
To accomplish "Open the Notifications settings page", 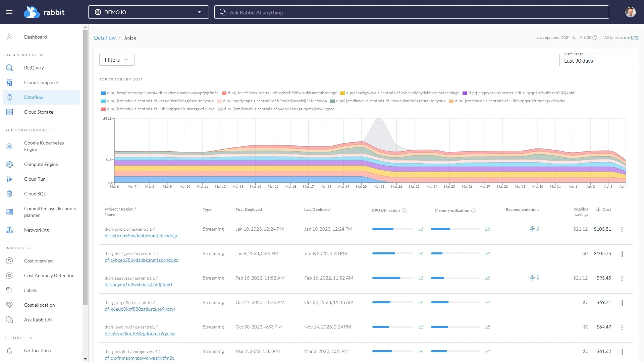I will pos(37,351).
